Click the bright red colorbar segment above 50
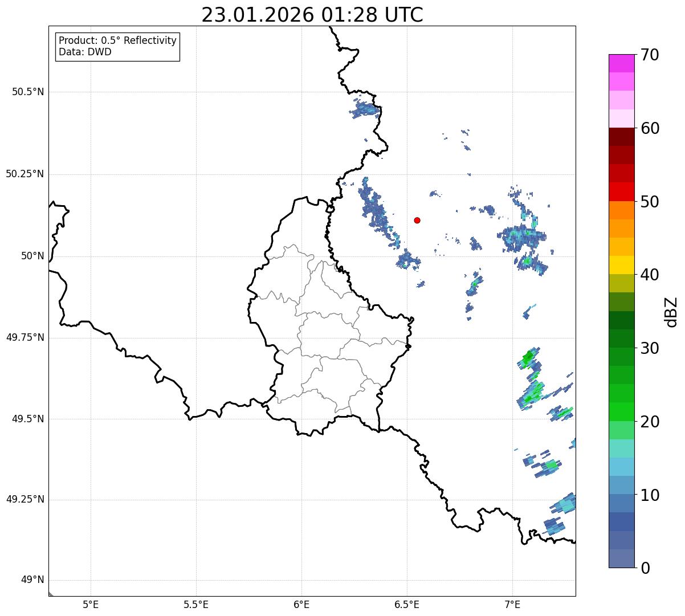The image size is (685, 616). click(x=621, y=192)
